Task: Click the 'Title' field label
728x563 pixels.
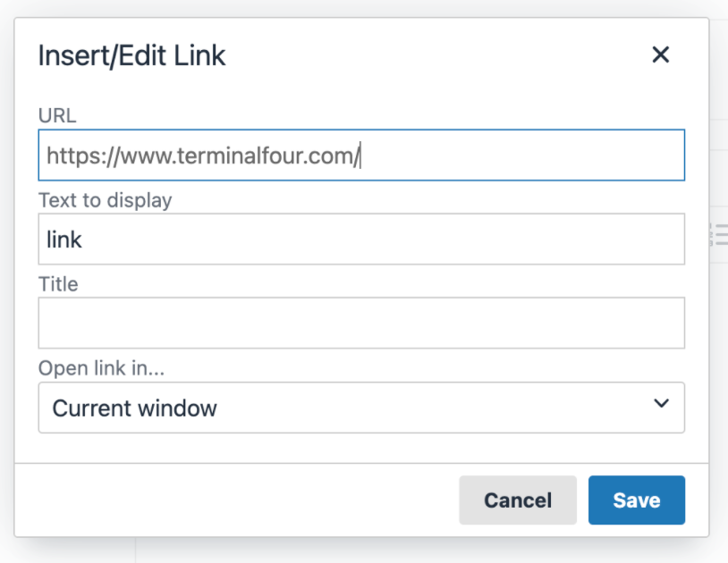Action: pyautogui.click(x=58, y=284)
